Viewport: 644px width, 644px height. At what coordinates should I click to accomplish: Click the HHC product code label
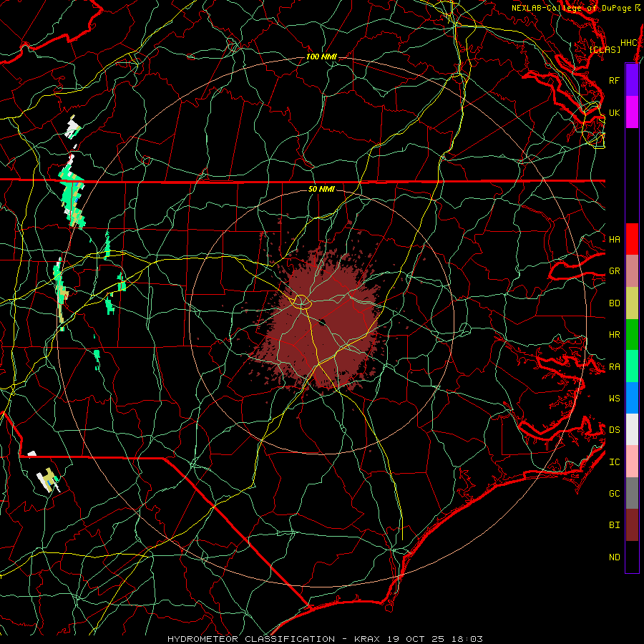(629, 43)
